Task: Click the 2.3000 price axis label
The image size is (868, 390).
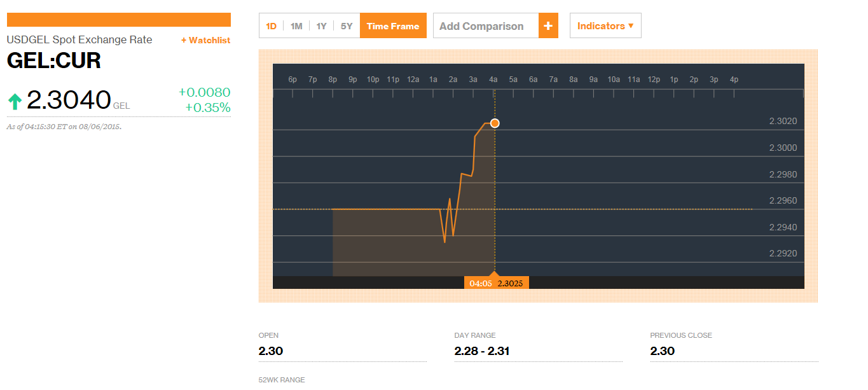Action: pyautogui.click(x=783, y=148)
